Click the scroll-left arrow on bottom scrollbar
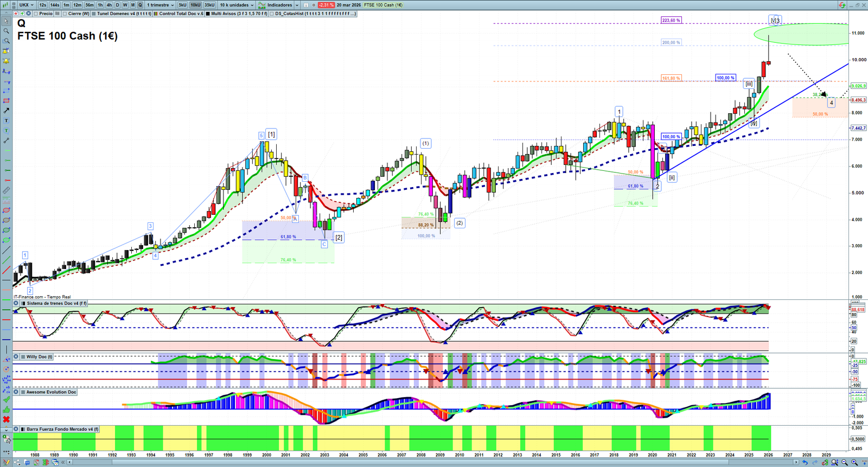 [69, 463]
